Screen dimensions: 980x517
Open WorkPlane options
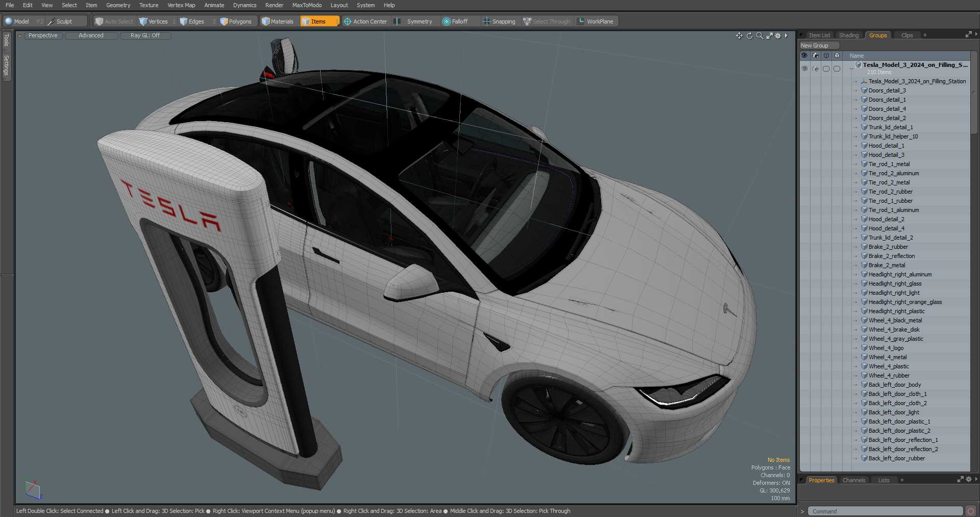click(596, 21)
